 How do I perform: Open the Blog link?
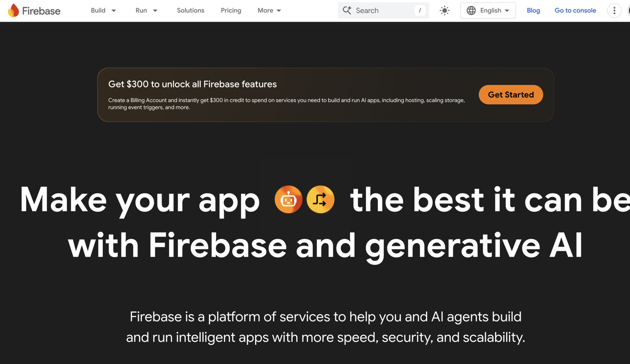[x=533, y=11]
